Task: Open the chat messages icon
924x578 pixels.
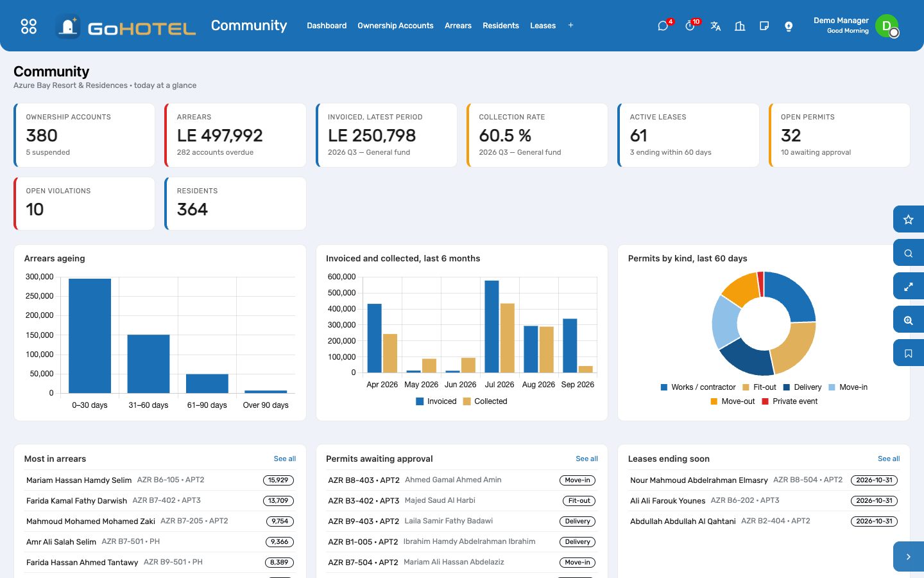Action: (663, 26)
